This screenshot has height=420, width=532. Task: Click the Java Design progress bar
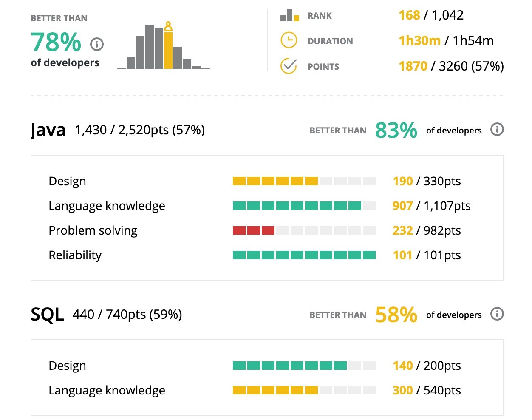[x=304, y=181]
